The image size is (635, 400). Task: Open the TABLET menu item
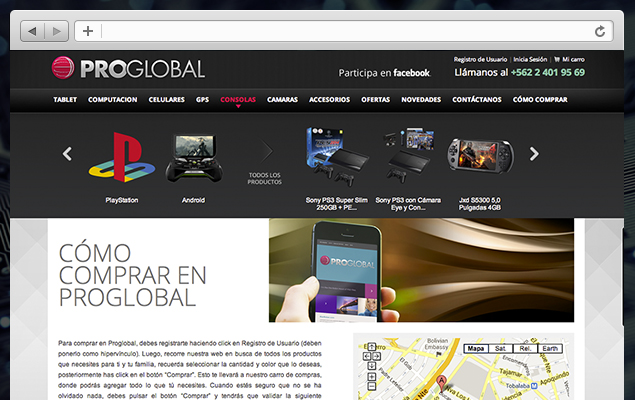65,100
